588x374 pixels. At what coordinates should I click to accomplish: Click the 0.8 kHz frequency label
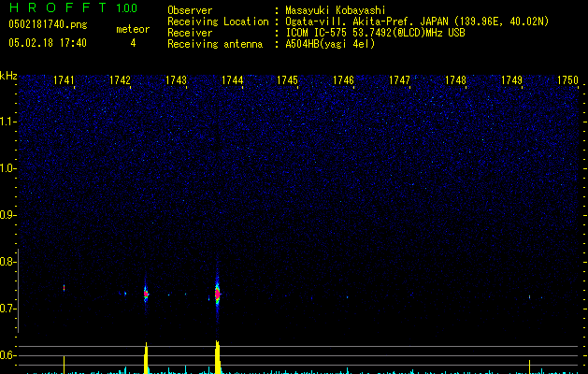8,262
